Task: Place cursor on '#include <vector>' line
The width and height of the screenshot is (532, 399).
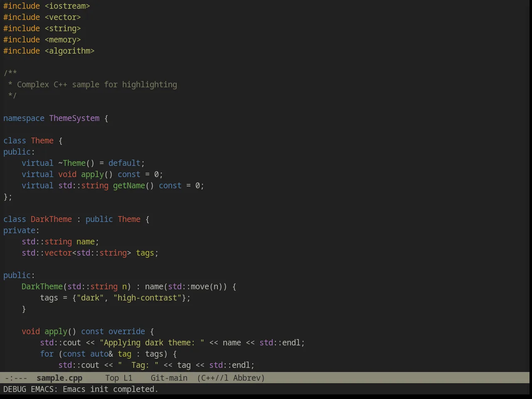Action: [x=42, y=17]
